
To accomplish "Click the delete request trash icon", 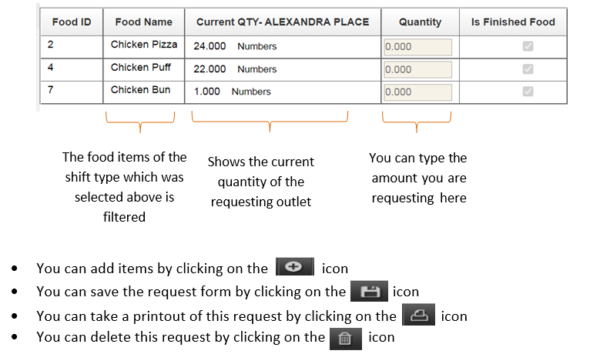I will point(345,338).
